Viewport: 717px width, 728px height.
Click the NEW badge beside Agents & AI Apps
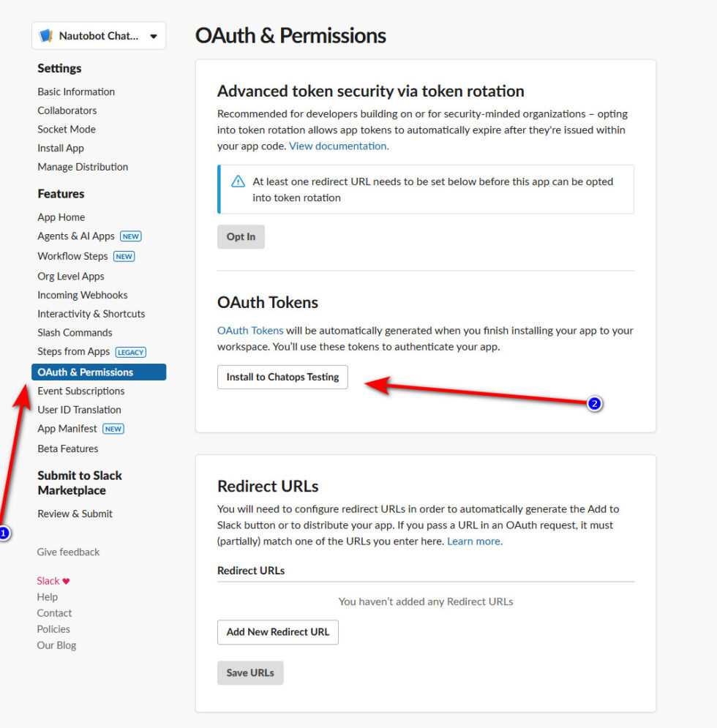[x=130, y=236]
